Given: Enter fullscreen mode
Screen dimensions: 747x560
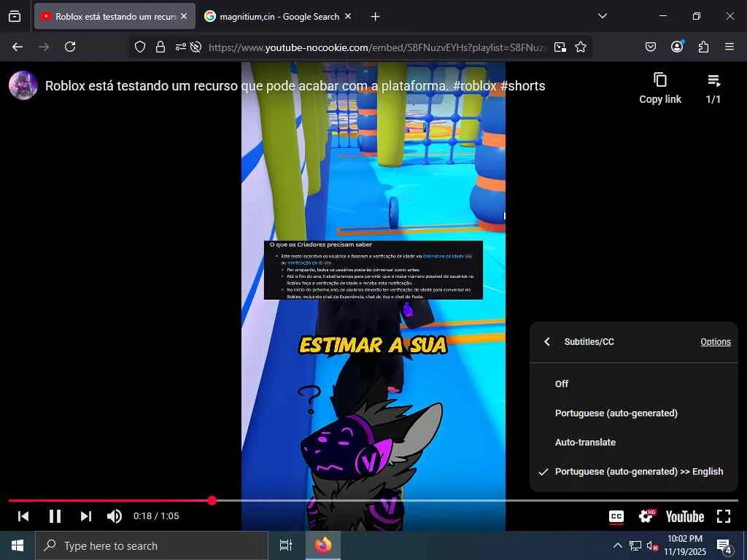Looking at the screenshot, I should tap(724, 516).
